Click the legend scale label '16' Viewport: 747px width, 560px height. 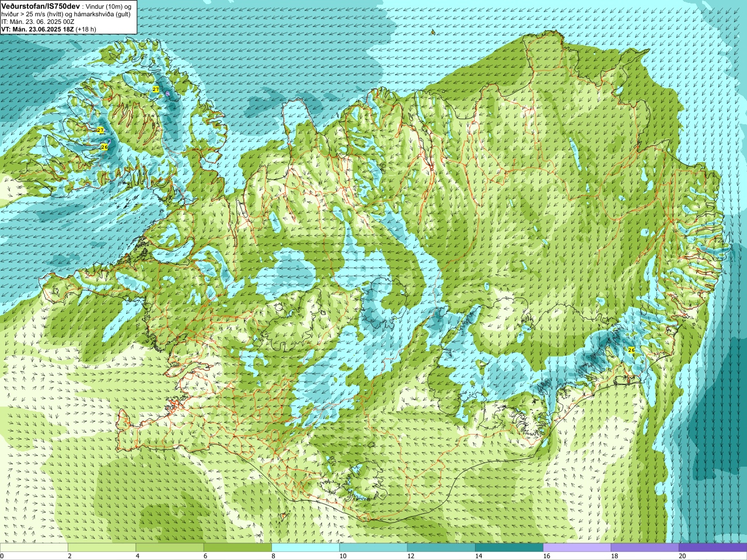[x=546, y=556]
